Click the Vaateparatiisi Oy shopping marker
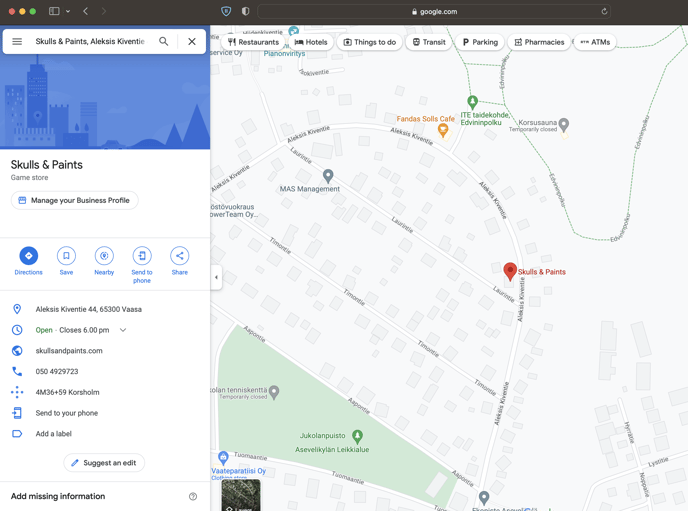This screenshot has height=511, width=688. point(223,458)
